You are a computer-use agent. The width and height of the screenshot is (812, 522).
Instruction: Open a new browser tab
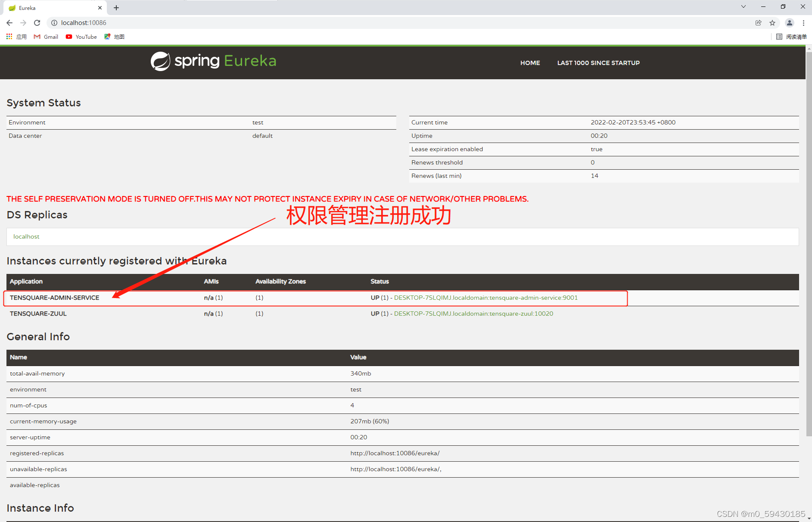click(116, 8)
